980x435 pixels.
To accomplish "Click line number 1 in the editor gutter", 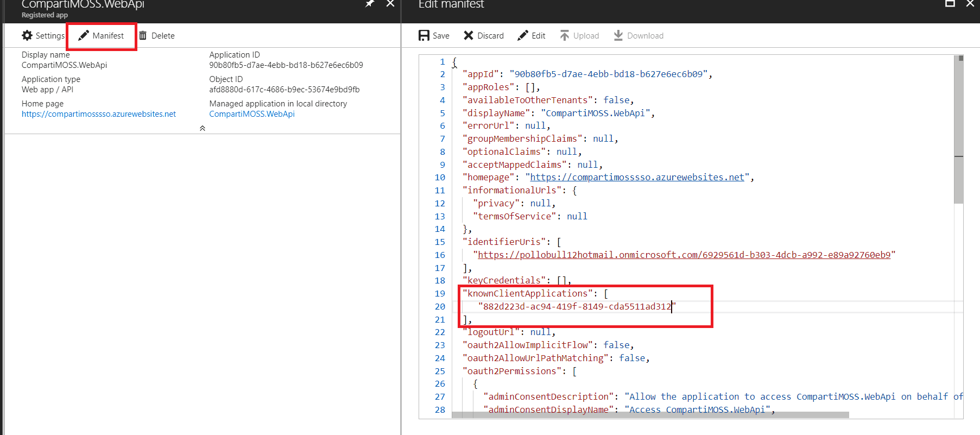I will [442, 62].
